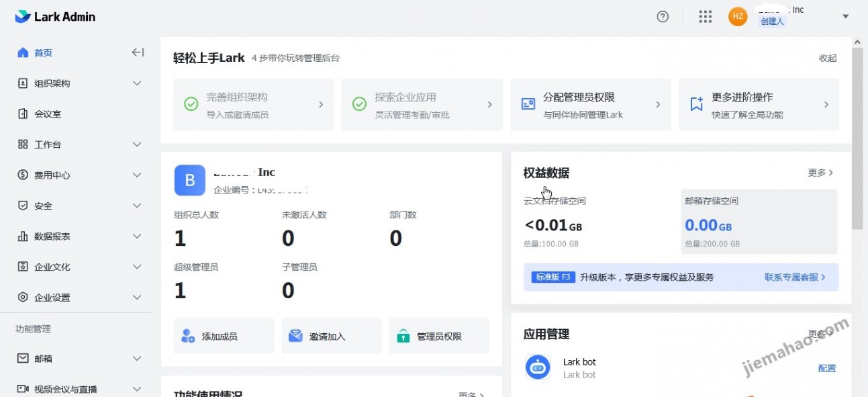Select the 安全 shield icon
The image size is (868, 397).
(x=23, y=205)
